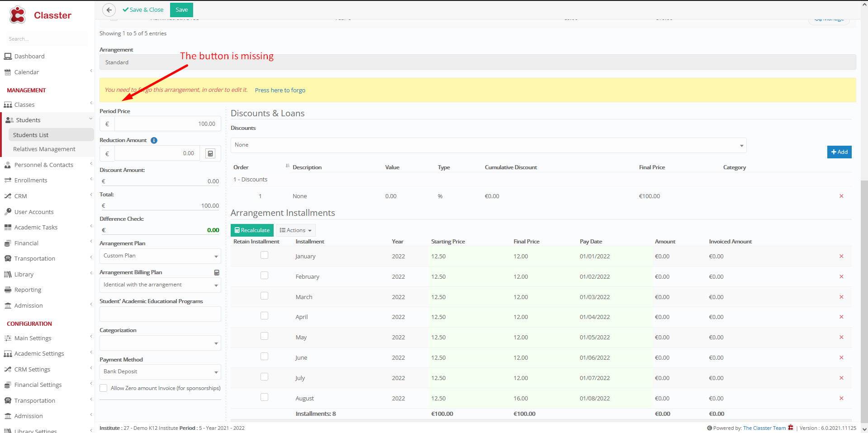Show the Reduction Amount info tooltip icon
This screenshot has width=868, height=433.
[154, 140]
